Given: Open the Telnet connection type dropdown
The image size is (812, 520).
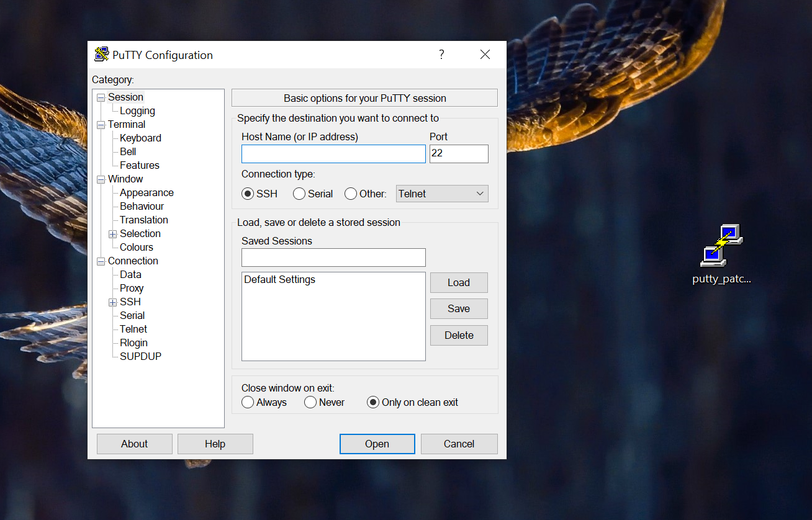Looking at the screenshot, I should coord(442,194).
